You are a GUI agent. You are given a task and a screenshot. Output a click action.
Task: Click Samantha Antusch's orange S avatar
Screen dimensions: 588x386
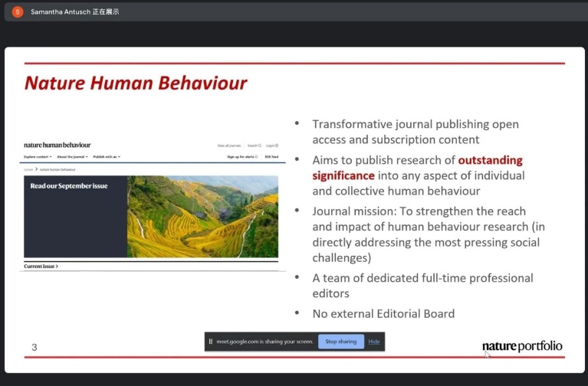pyautogui.click(x=18, y=12)
